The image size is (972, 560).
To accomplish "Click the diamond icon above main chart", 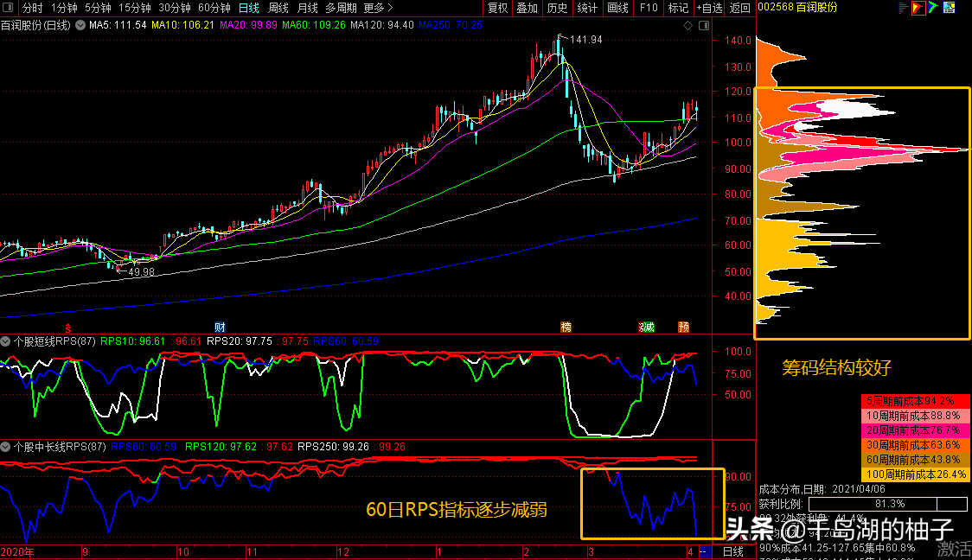I will [688, 25].
